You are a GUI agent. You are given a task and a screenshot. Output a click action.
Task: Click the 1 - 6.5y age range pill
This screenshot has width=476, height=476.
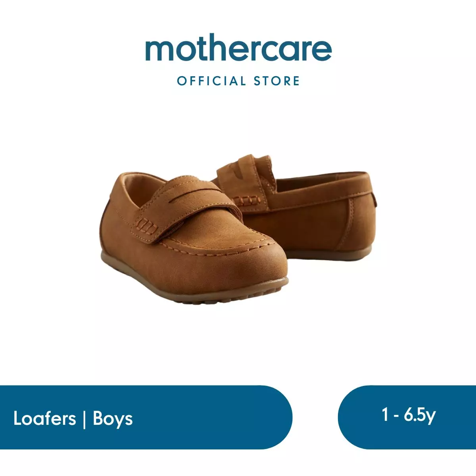point(407,417)
